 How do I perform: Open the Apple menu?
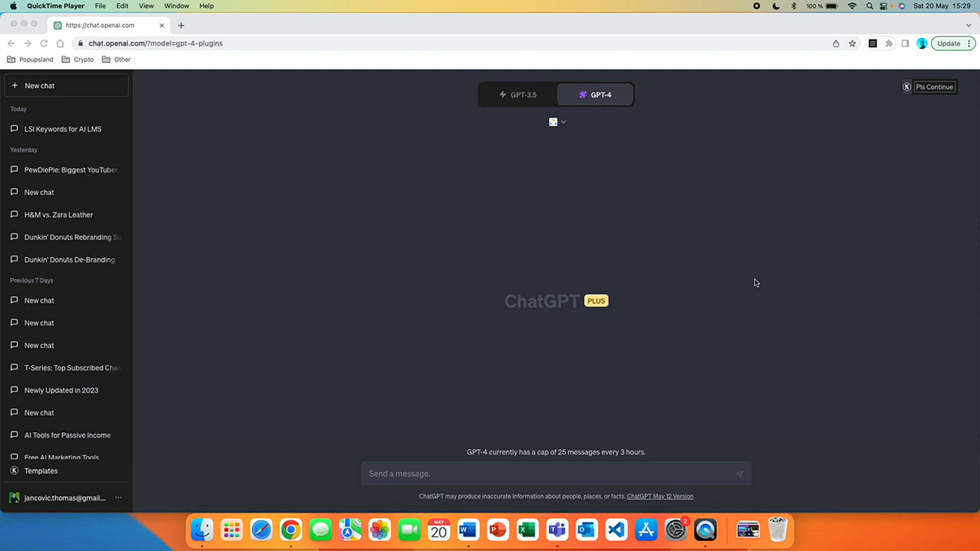click(13, 6)
